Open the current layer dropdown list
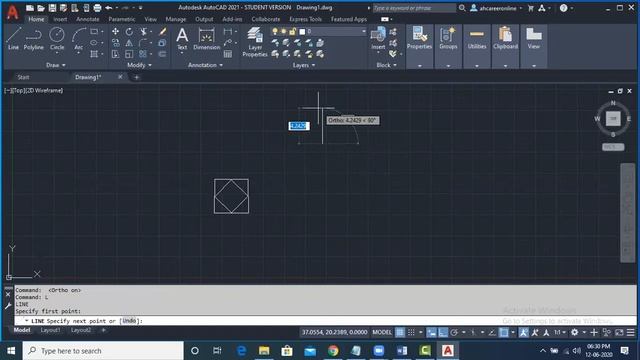Image resolution: width=640 pixels, height=360 pixels. [x=363, y=31]
